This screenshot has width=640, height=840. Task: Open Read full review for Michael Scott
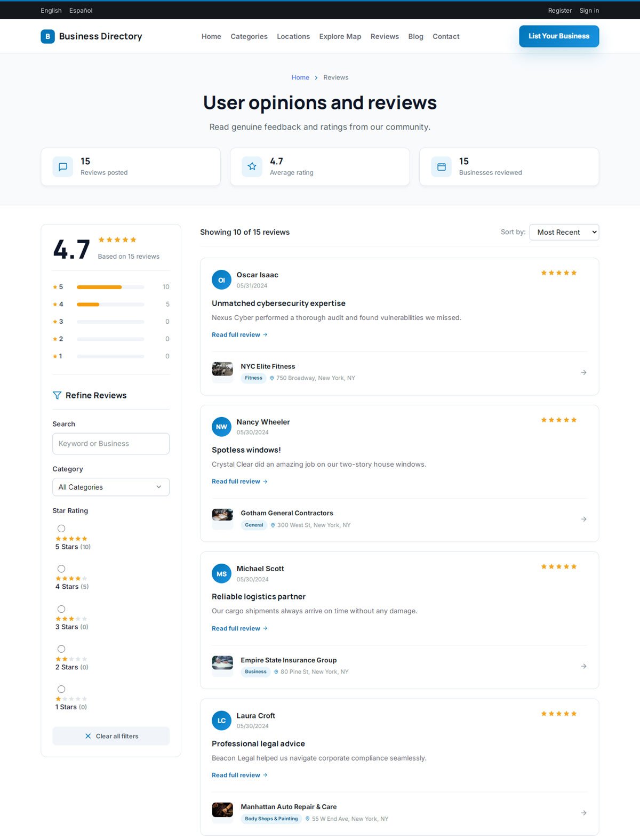click(x=239, y=629)
